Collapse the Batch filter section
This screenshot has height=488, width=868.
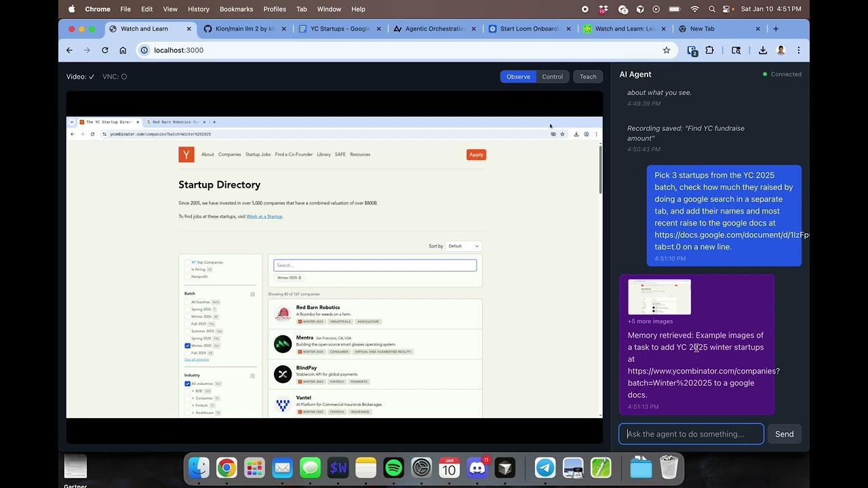(253, 294)
